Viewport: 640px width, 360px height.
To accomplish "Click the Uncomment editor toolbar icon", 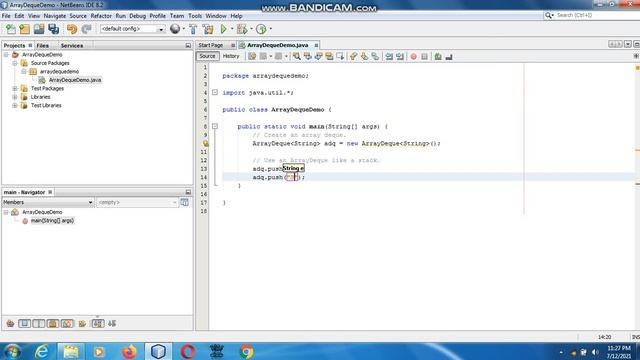I will coord(449,57).
